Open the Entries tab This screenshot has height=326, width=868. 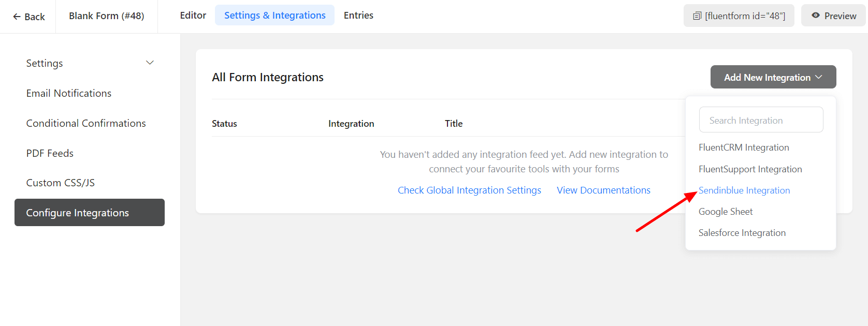[358, 16]
